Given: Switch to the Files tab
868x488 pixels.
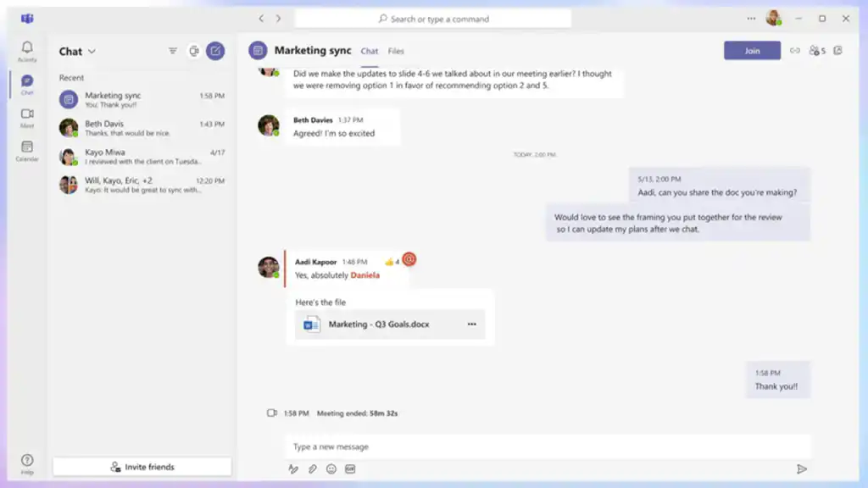Looking at the screenshot, I should click(x=396, y=51).
